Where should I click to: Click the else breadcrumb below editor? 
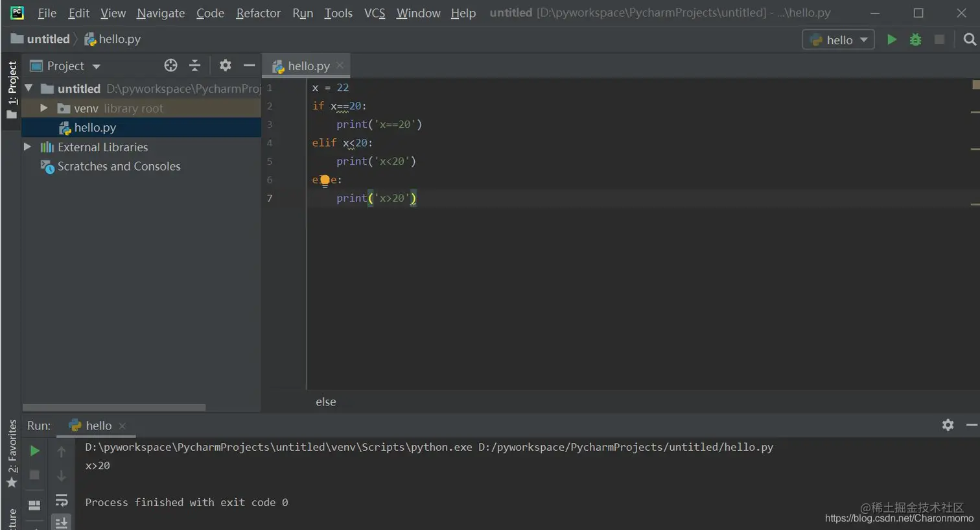pyautogui.click(x=325, y=402)
